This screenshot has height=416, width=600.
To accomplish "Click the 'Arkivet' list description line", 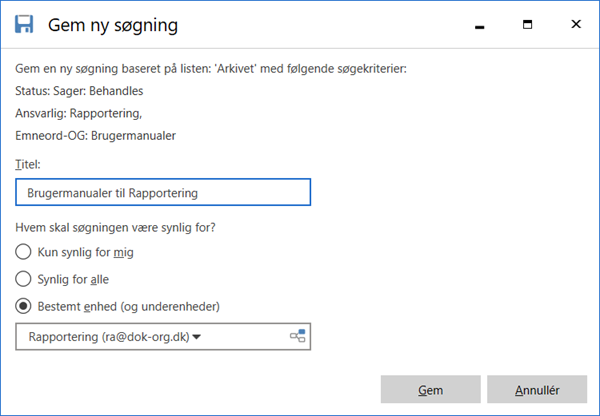I will click(211, 69).
